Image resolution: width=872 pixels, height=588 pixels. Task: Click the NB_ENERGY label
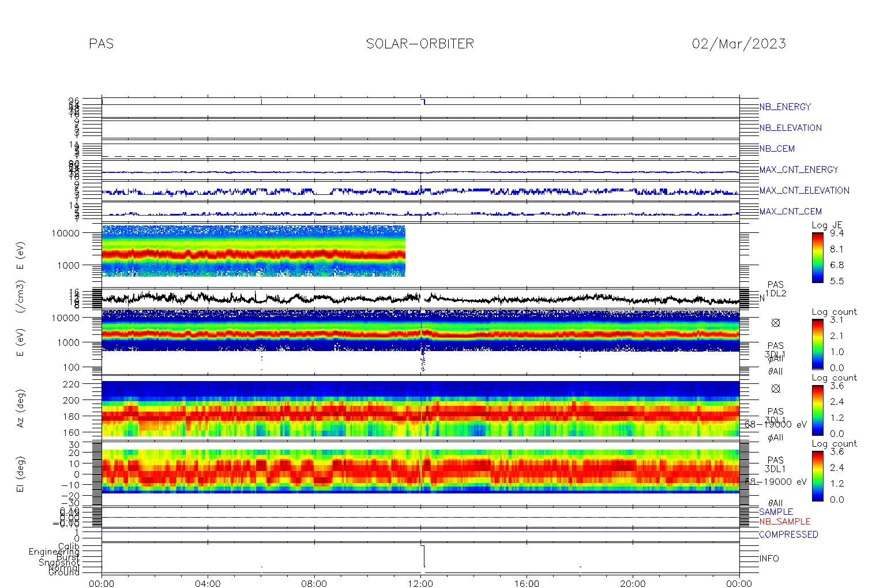tap(785, 107)
